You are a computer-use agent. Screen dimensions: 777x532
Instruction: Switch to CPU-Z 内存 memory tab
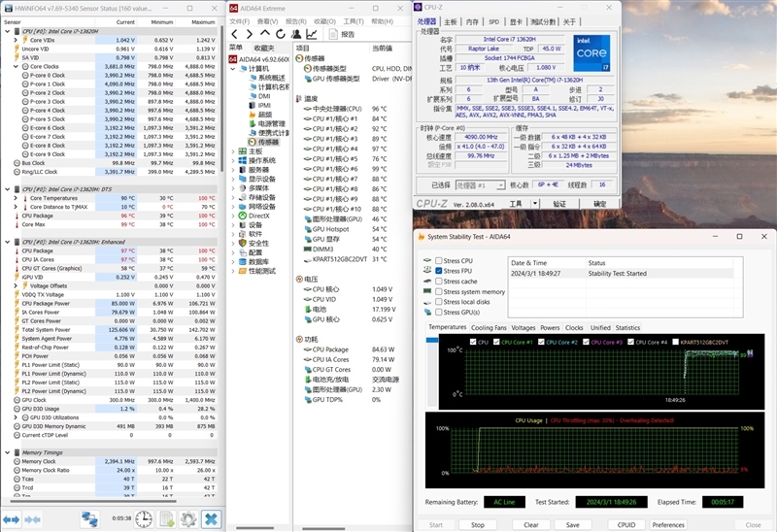[472, 21]
